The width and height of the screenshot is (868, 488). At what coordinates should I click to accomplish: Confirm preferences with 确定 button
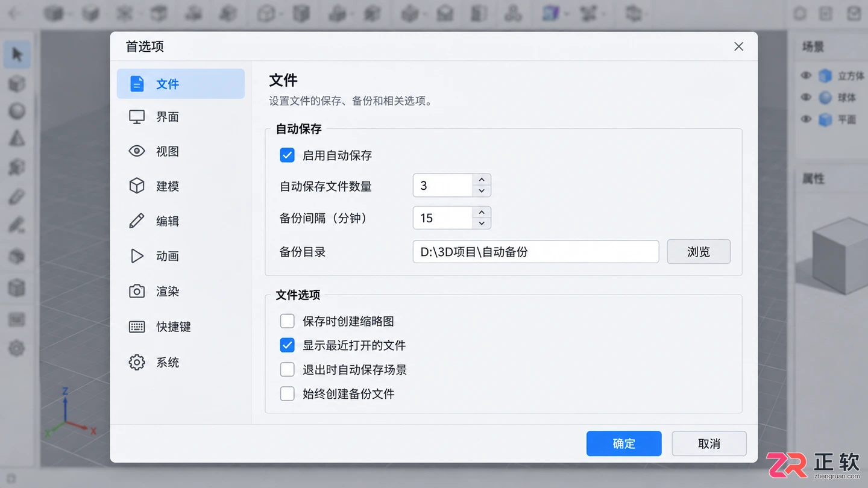click(x=624, y=443)
